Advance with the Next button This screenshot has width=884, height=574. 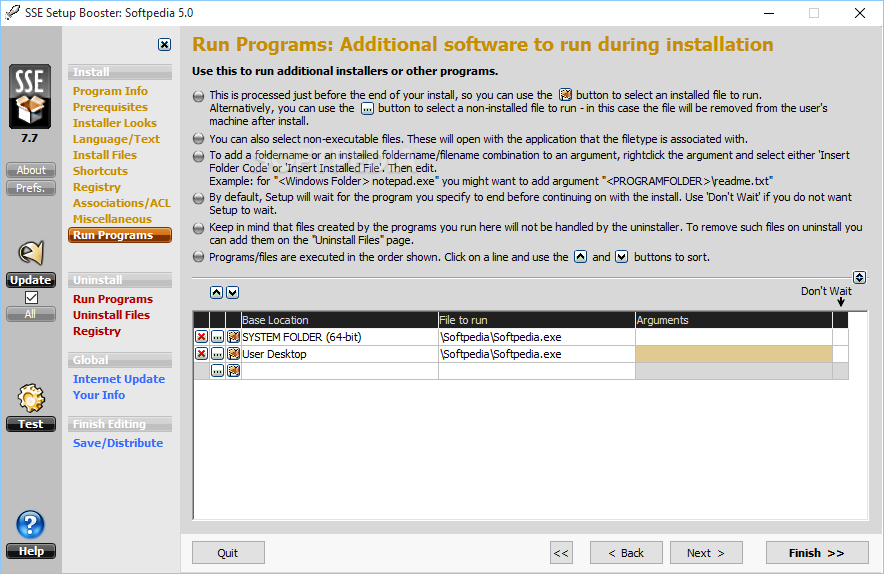pyautogui.click(x=706, y=553)
